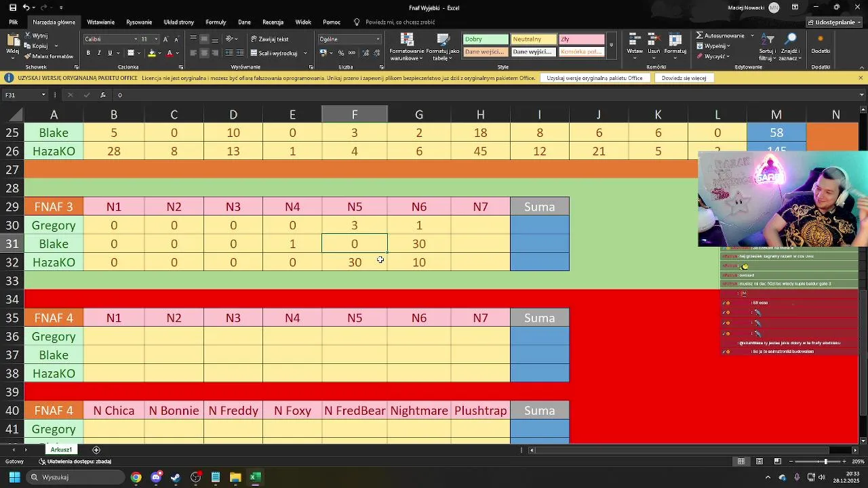The image size is (868, 488).
Task: Click Dowiedz się więcej button
Action: (684, 78)
